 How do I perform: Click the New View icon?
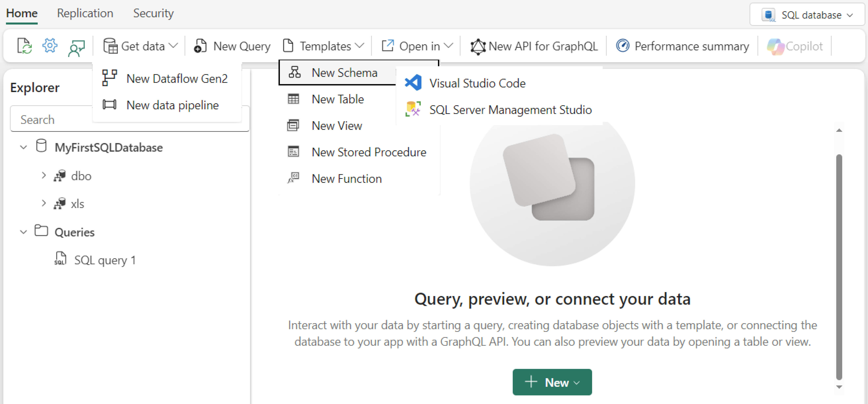tap(293, 125)
